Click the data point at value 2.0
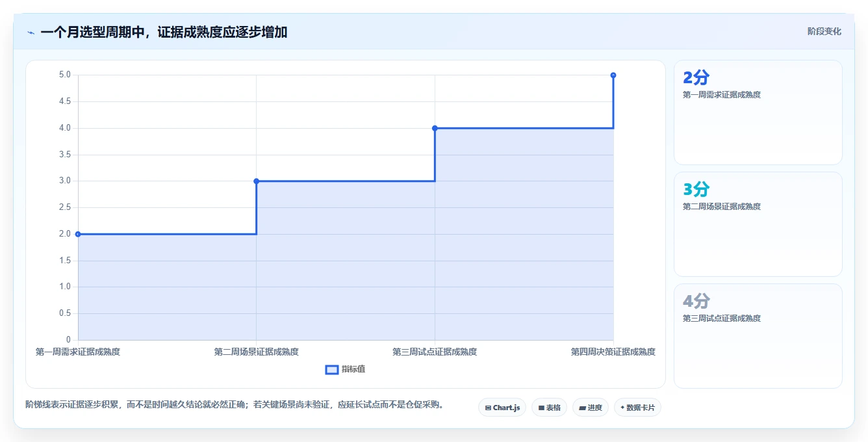 [78, 234]
